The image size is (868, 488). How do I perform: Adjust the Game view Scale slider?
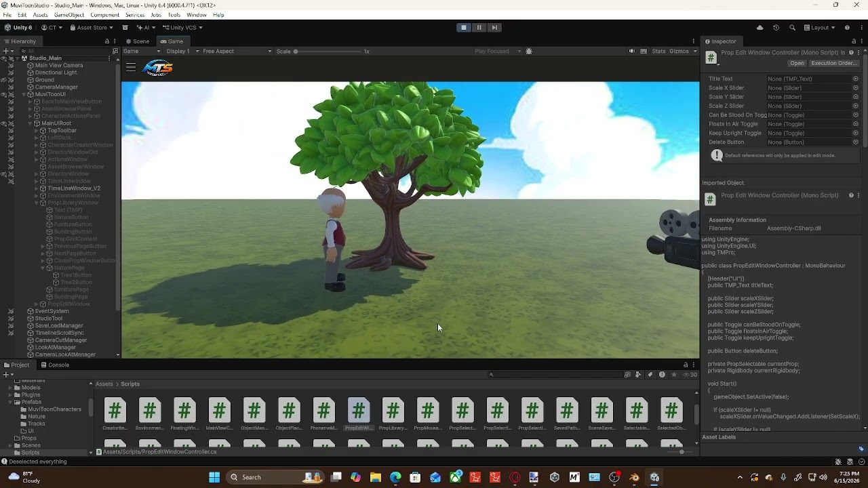(x=328, y=52)
